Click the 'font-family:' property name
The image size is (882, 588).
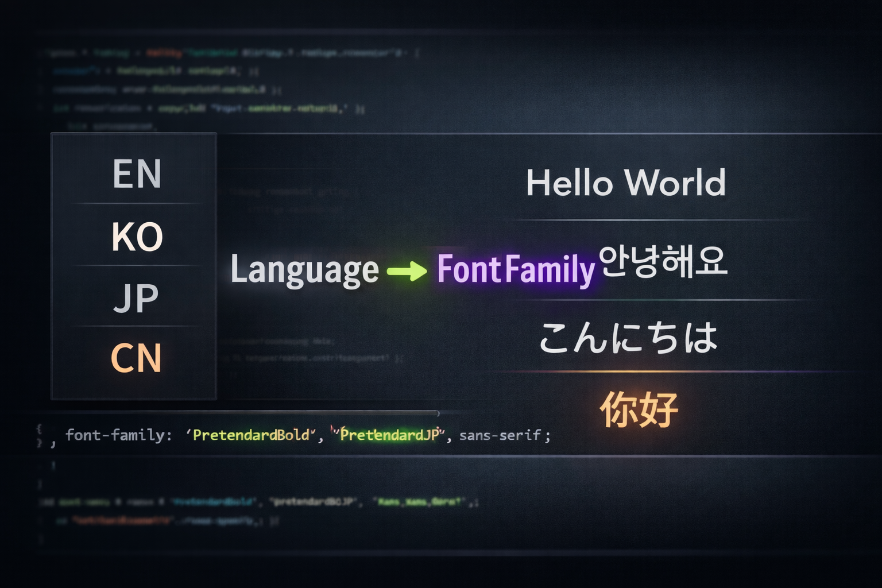pyautogui.click(x=118, y=435)
